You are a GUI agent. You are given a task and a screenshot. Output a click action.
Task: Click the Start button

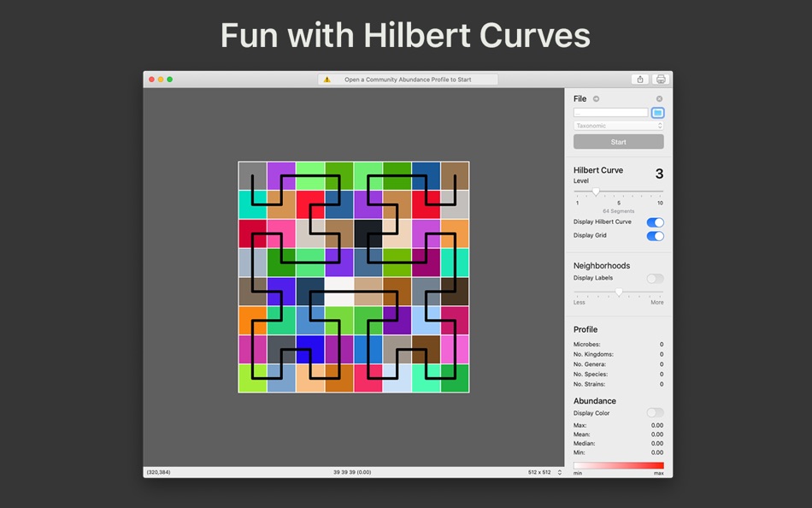click(x=618, y=141)
